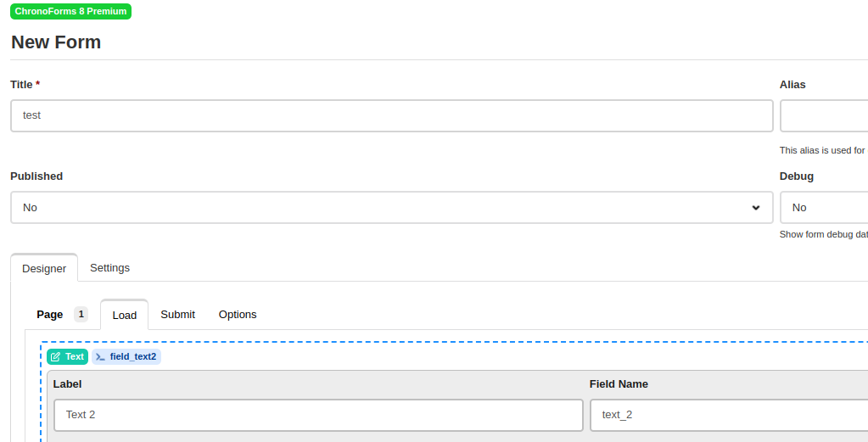Focus the Title field containing test

pyautogui.click(x=391, y=115)
